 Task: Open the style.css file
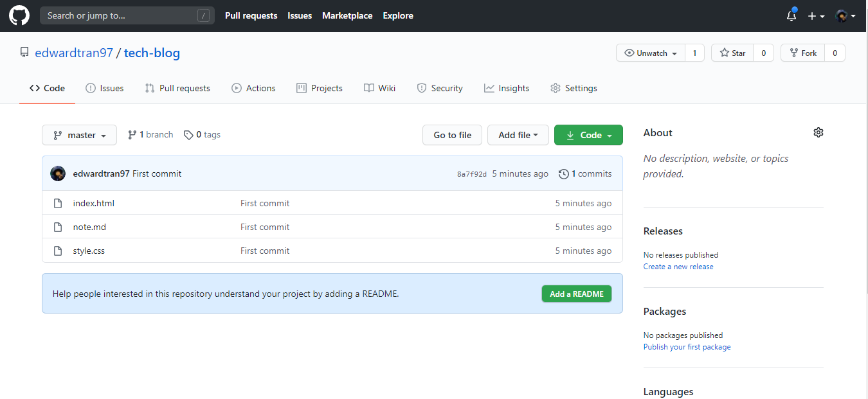pos(89,251)
